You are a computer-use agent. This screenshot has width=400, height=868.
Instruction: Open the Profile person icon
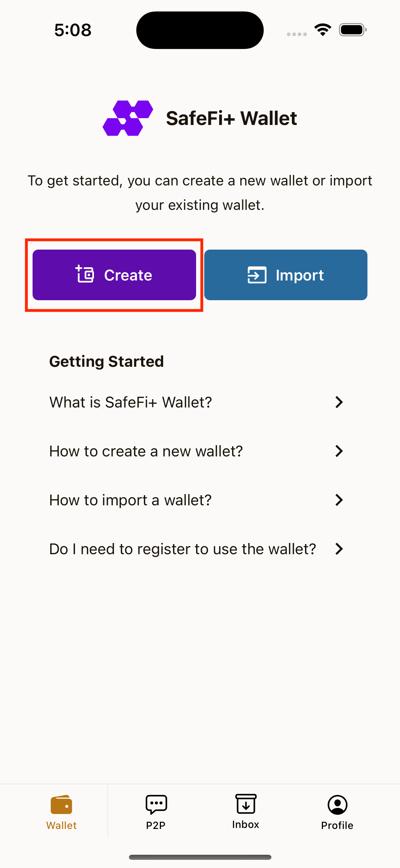coord(337,805)
